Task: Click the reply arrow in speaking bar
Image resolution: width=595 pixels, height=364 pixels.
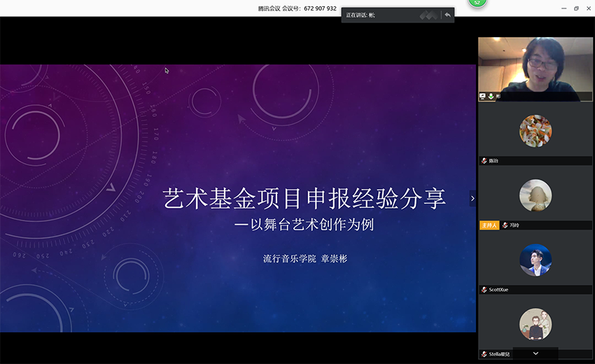Action: click(x=447, y=15)
